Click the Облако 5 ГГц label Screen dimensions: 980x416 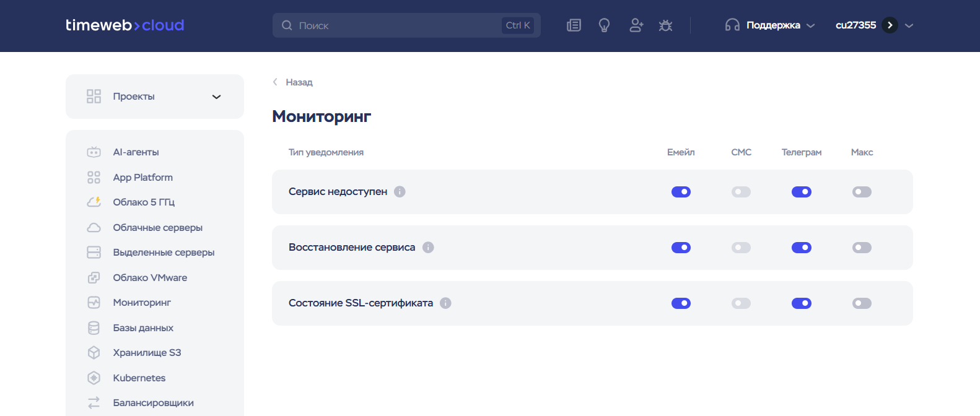(x=144, y=202)
